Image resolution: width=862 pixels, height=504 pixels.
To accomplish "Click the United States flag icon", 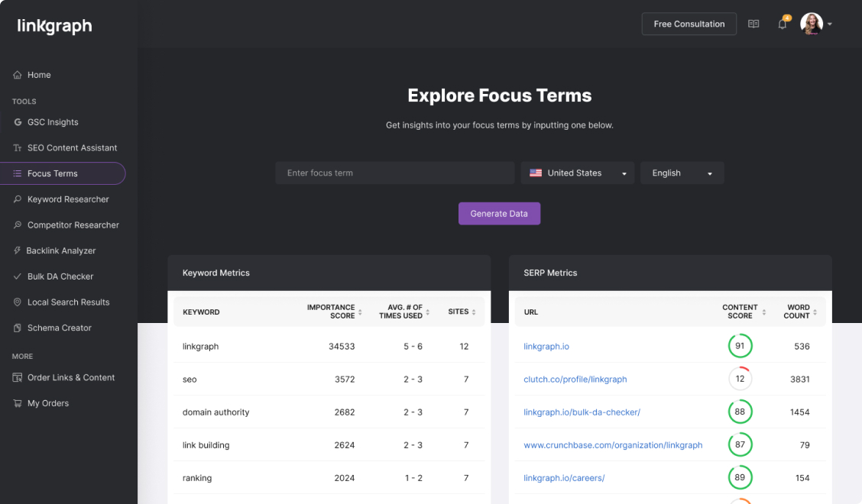I will tap(536, 173).
